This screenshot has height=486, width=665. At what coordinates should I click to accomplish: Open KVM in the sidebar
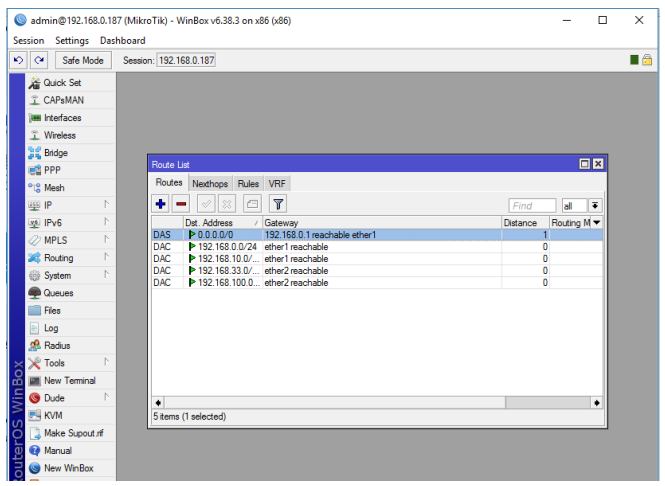click(x=71, y=415)
